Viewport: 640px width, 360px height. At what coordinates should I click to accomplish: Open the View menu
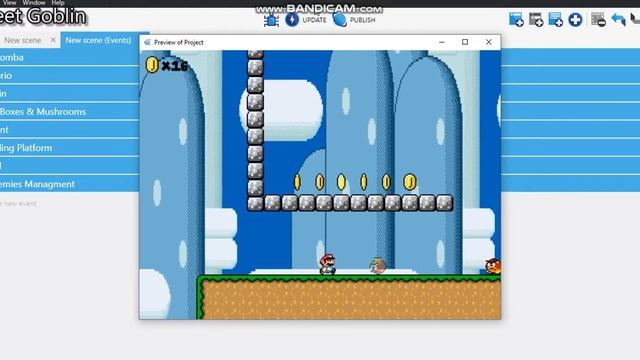pyautogui.click(x=9, y=2)
